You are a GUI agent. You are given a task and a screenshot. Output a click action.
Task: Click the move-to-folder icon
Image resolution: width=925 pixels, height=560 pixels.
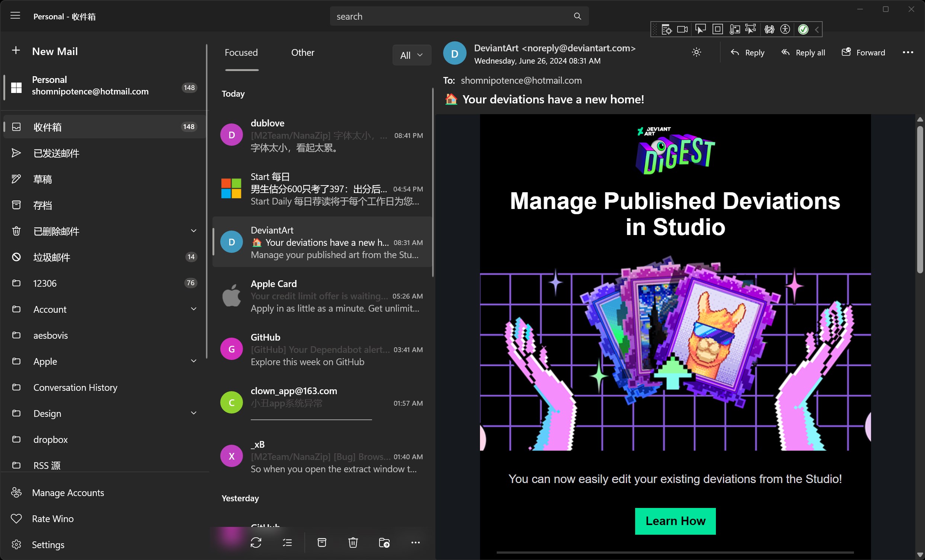(x=384, y=543)
